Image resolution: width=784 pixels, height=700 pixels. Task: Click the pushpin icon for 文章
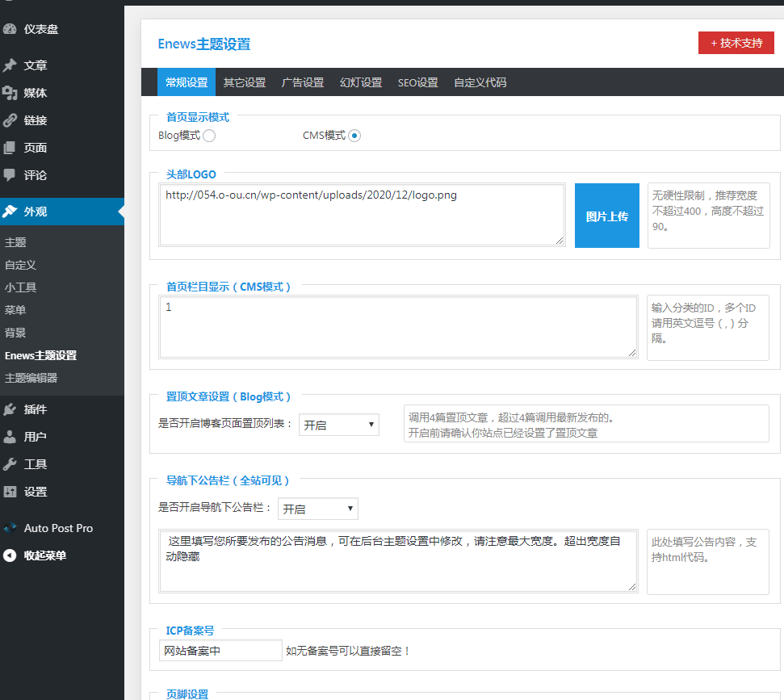[10, 65]
